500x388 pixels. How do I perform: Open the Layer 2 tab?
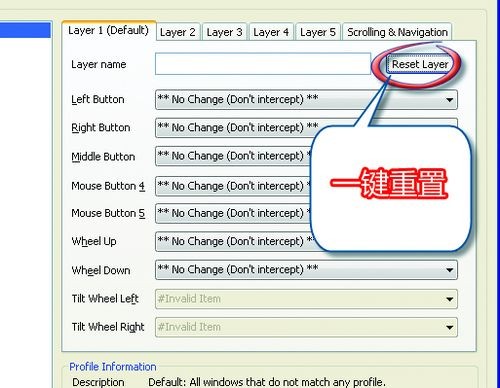(178, 32)
